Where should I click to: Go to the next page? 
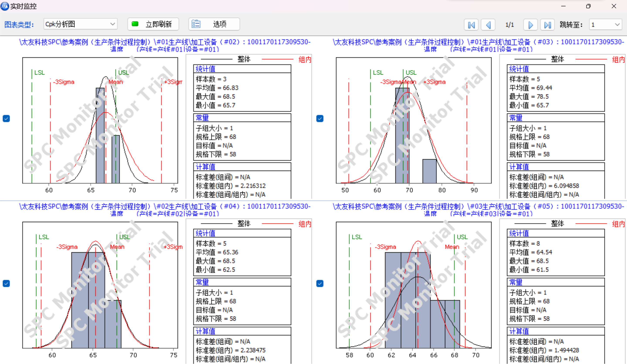[530, 25]
